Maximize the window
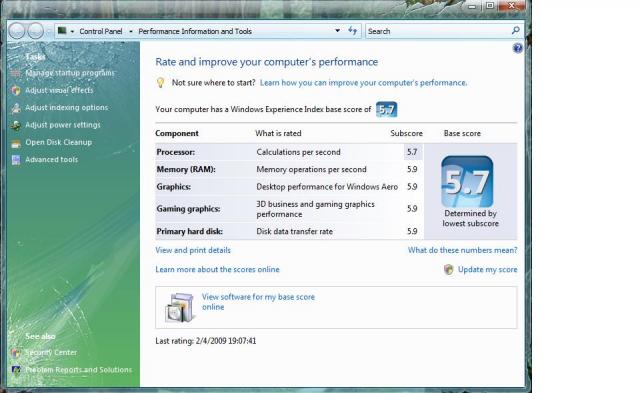 point(490,5)
